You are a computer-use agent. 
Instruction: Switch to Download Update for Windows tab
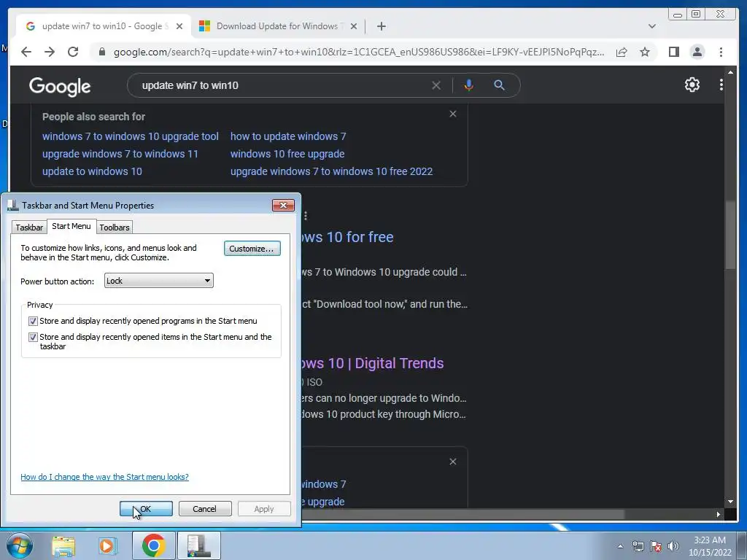[279, 26]
